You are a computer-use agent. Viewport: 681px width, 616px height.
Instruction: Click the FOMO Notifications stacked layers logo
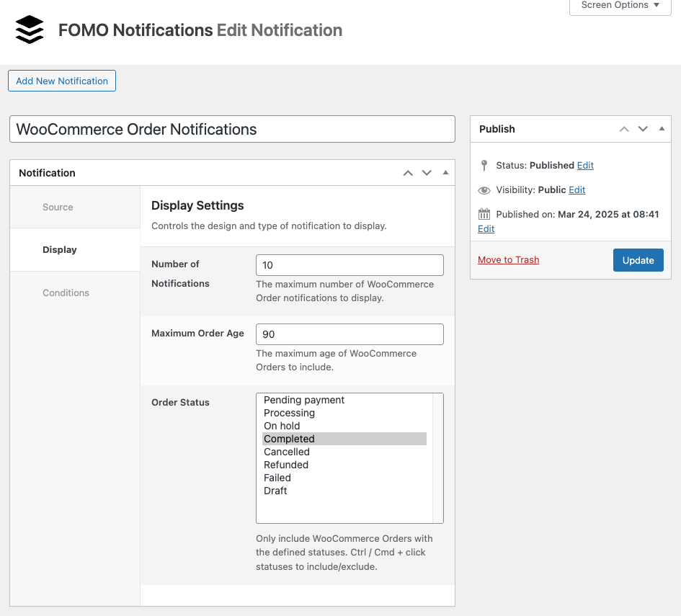tap(30, 30)
